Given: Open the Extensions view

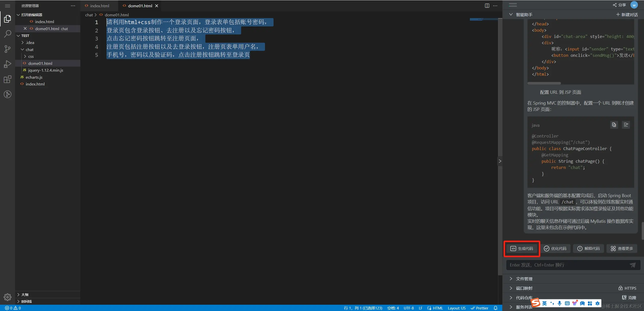Looking at the screenshot, I should point(8,79).
